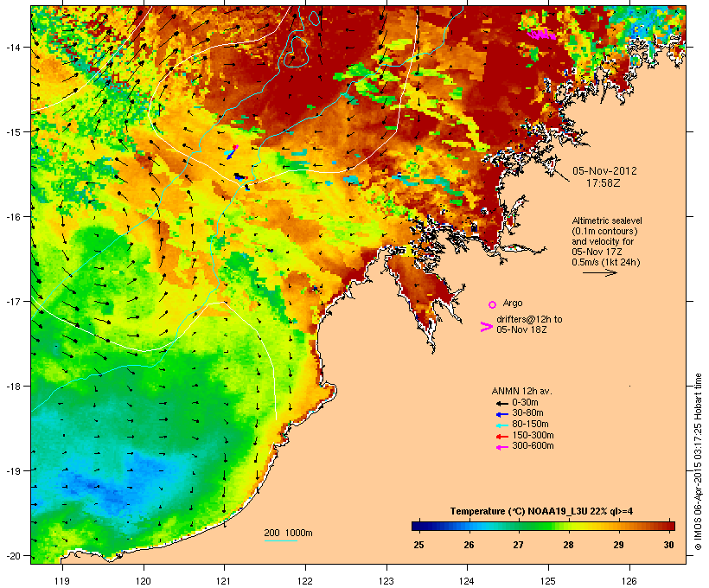Click the 'drifters@12h to' legend text

click(x=529, y=319)
